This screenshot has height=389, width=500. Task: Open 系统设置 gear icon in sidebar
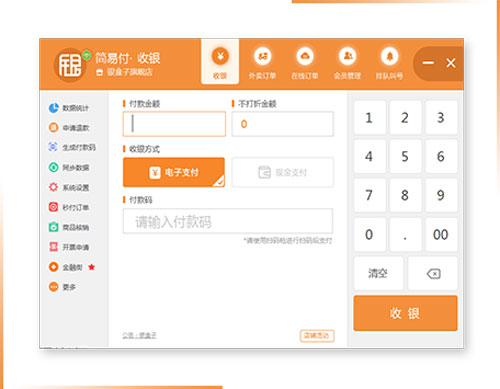click(53, 187)
